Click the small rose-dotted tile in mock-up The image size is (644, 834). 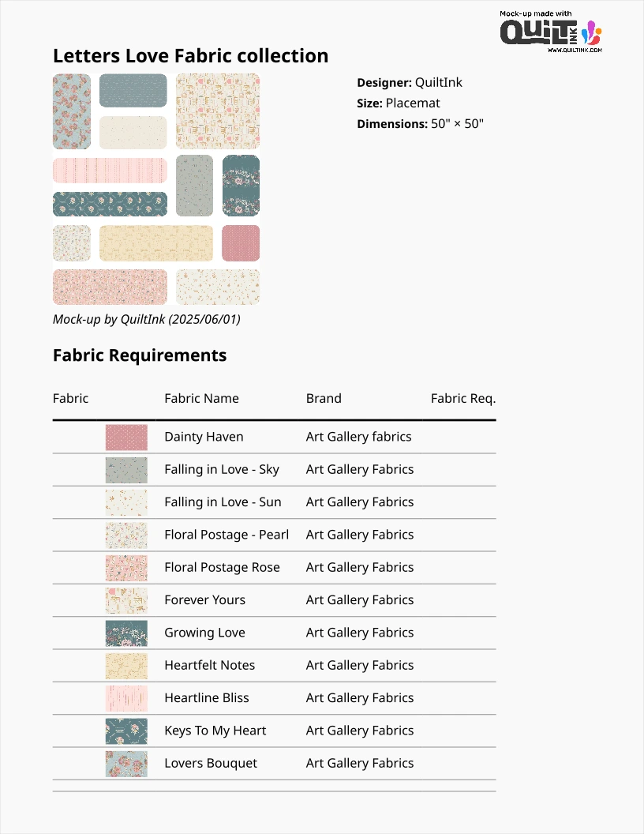pyautogui.click(x=241, y=243)
